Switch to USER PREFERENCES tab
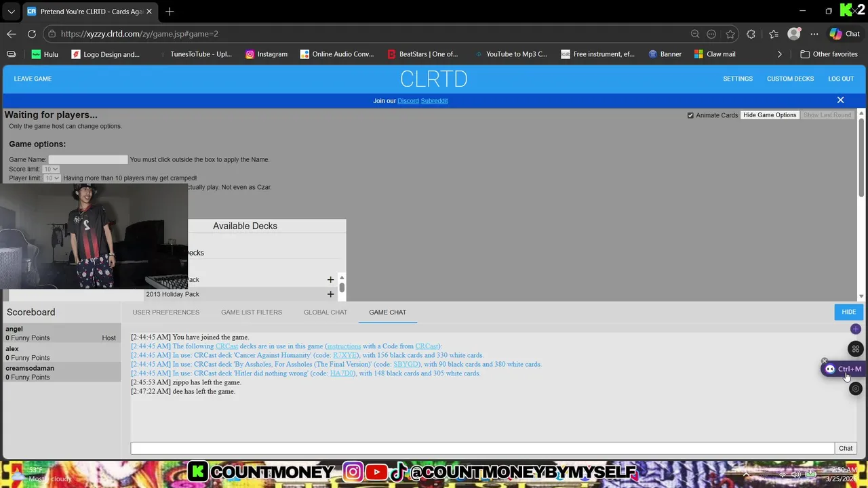 [166, 312]
